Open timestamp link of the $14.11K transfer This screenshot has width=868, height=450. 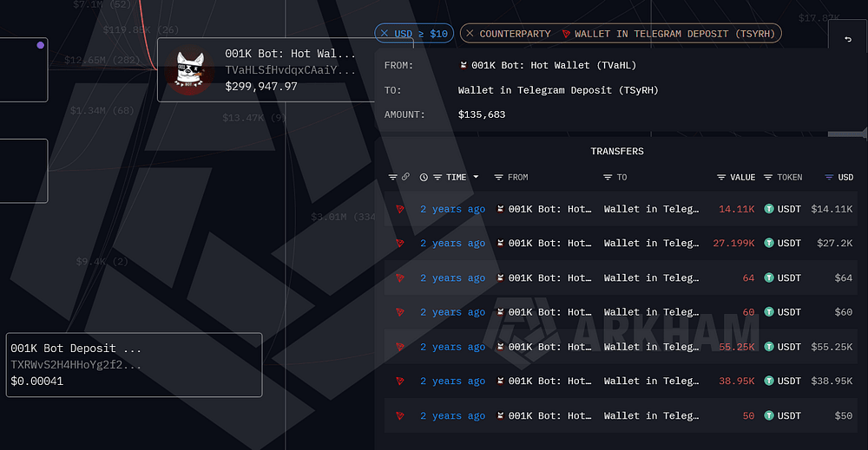pyautogui.click(x=452, y=209)
